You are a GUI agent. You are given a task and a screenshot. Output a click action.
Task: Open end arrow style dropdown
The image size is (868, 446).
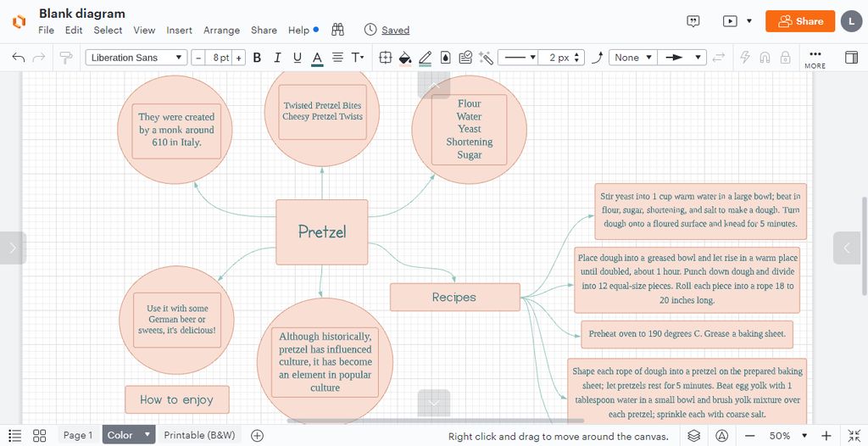[x=682, y=58]
